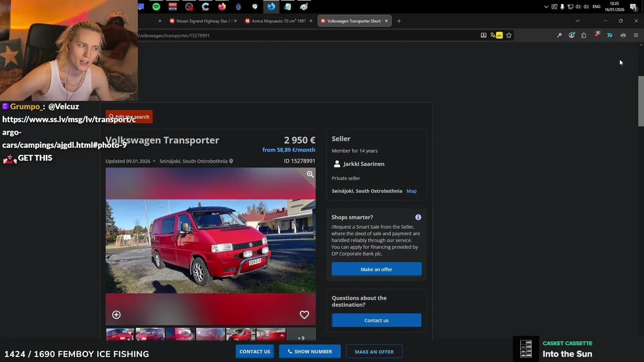Viewport: 644px width, 362px height.
Task: Open the browser hamburger menu
Action: click(x=636, y=35)
